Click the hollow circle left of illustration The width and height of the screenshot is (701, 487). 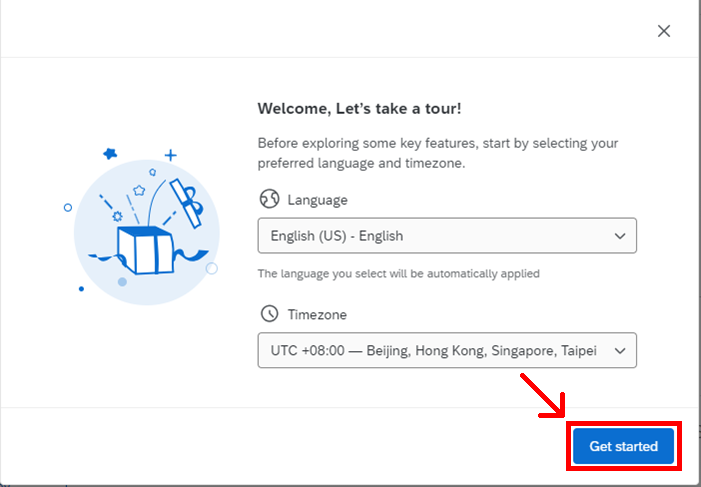pos(68,208)
